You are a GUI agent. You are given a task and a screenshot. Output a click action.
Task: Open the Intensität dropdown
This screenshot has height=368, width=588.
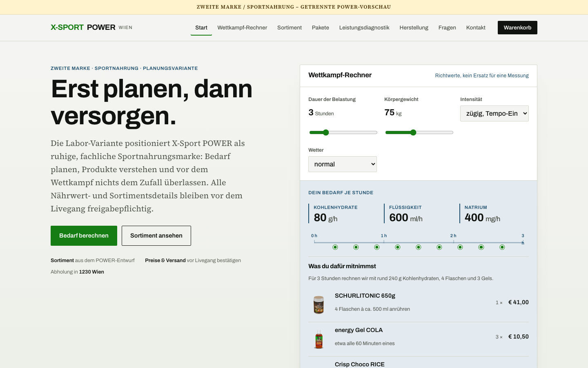coord(494,114)
